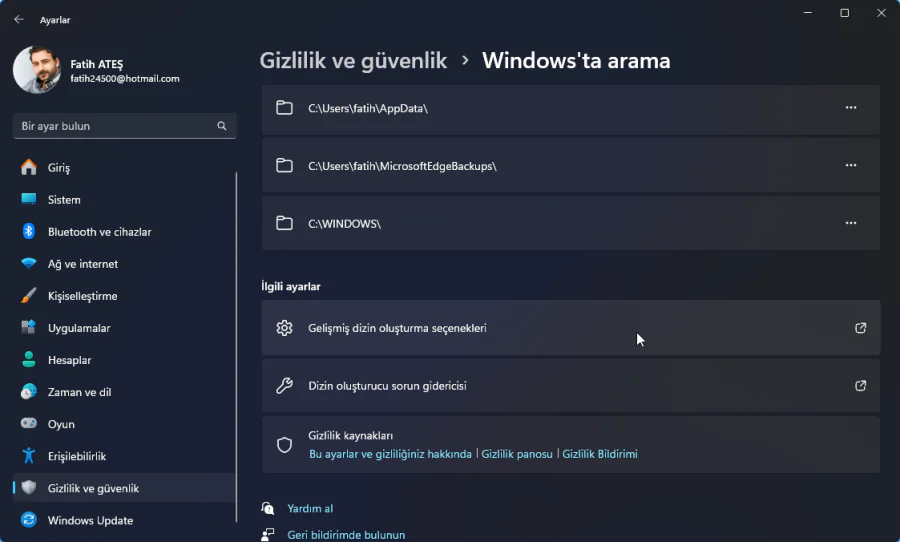Open 'Bu ayarlar ve gizliliğiniz hakkında' link
The width and height of the screenshot is (900, 542).
(x=390, y=454)
